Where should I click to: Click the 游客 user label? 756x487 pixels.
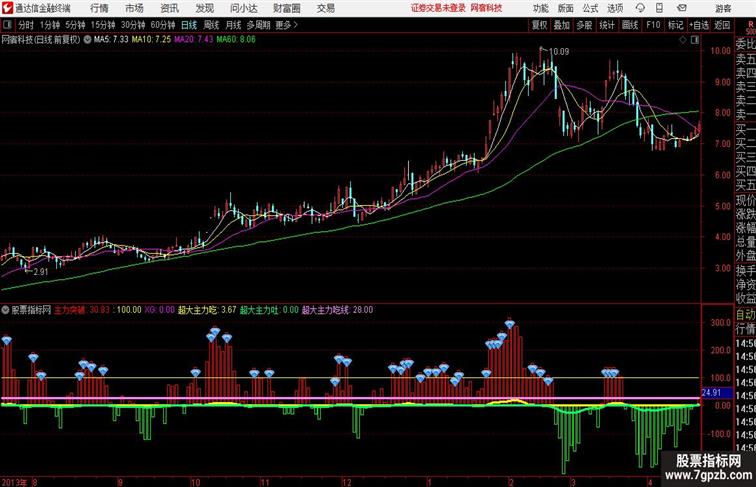point(723,8)
